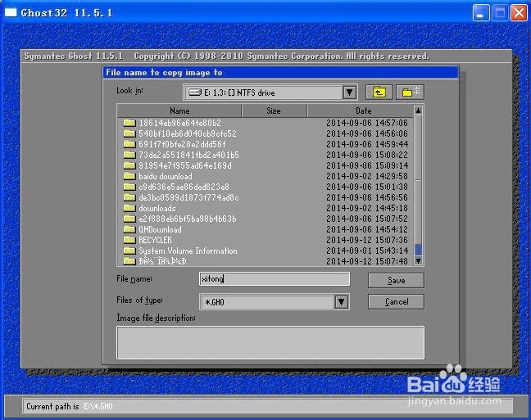This screenshot has width=531, height=420.
Task: Click folder icon beside System Volume Information
Action: point(129,251)
